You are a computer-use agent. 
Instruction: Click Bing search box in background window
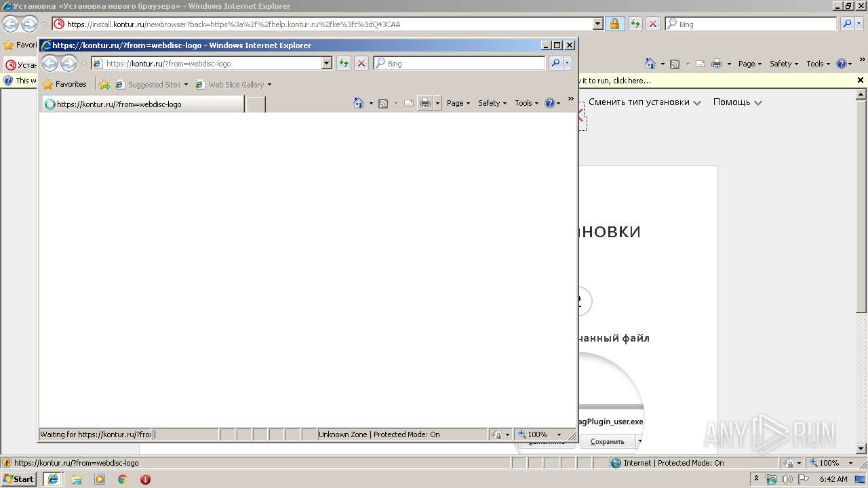(751, 24)
